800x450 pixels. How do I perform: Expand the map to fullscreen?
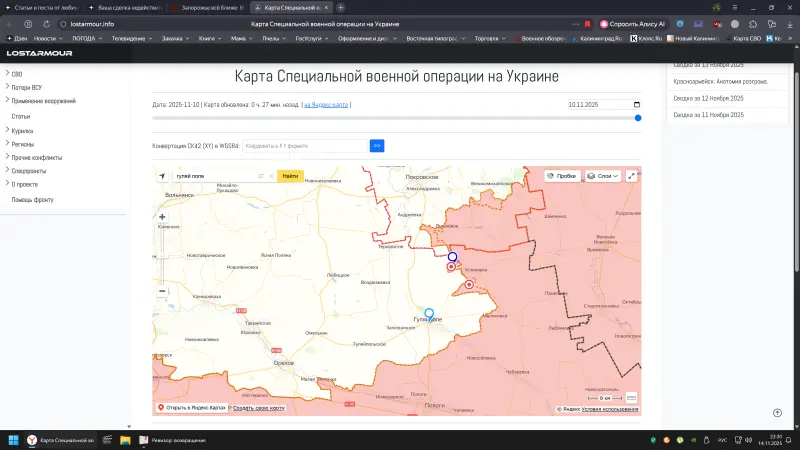tap(631, 176)
